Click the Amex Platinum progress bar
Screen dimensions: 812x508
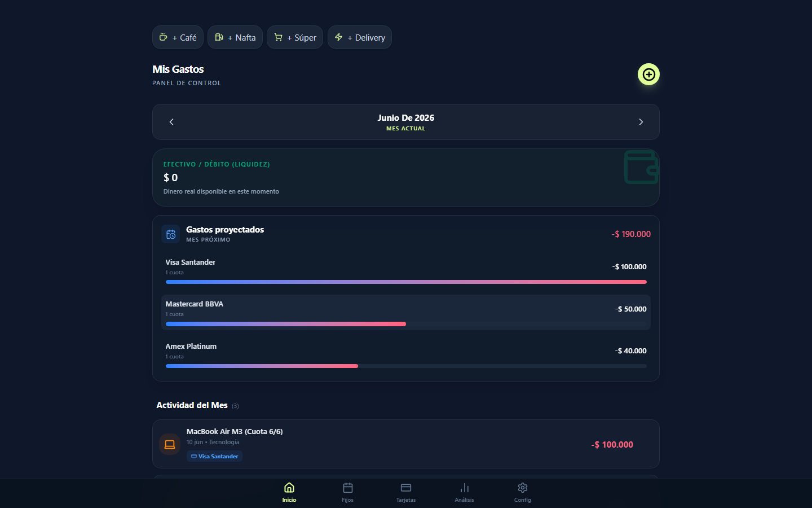point(406,366)
